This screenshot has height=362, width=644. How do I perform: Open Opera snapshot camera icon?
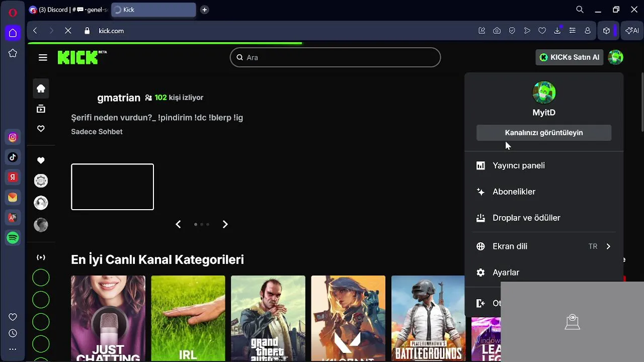pos(497,31)
